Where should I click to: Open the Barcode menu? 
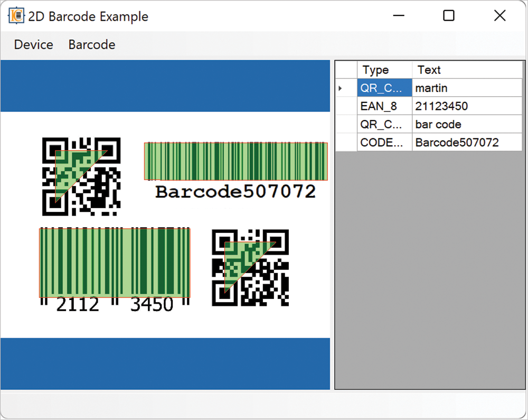91,44
